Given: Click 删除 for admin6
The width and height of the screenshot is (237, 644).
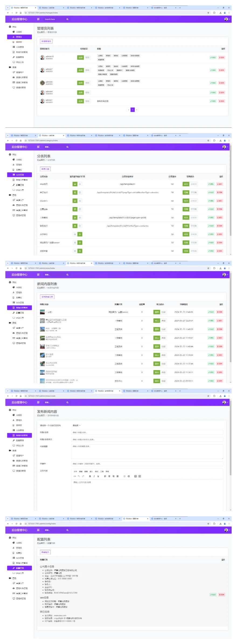Looking at the screenshot, I should 222,83.
